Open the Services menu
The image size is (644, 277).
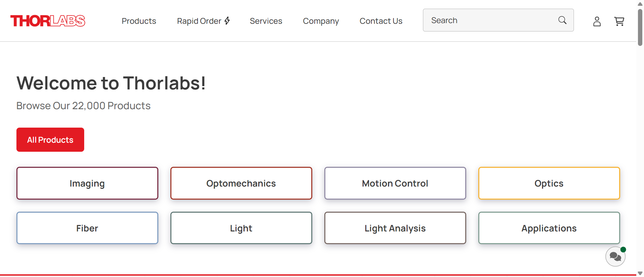[266, 21]
